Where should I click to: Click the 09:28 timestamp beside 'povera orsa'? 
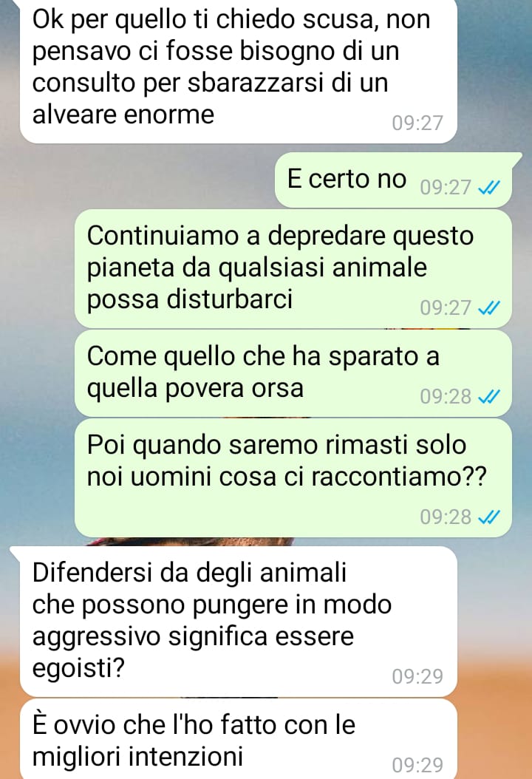tap(445, 396)
